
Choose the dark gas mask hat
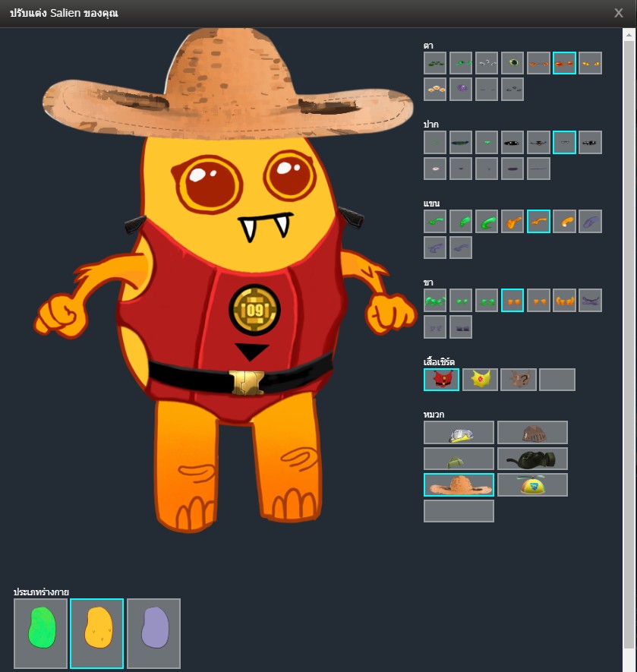532,459
